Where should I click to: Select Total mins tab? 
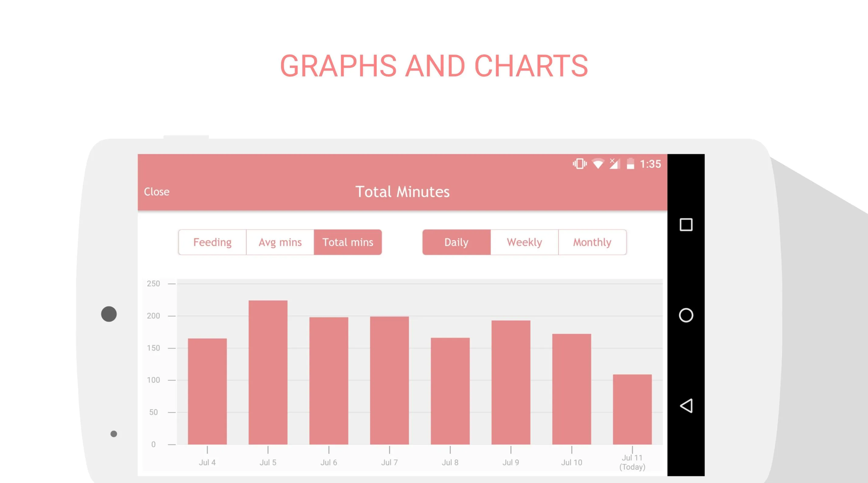[347, 242]
